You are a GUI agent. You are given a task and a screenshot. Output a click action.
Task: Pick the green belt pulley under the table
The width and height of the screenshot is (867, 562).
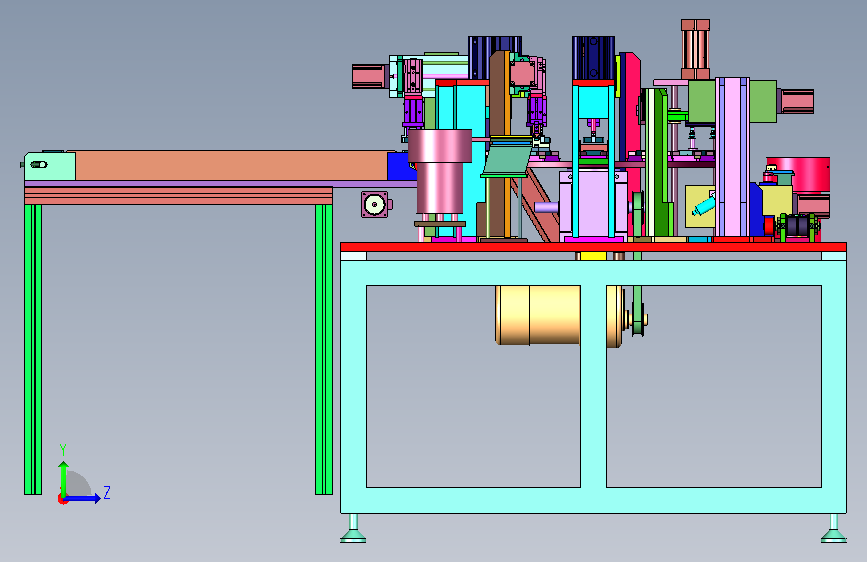click(638, 319)
